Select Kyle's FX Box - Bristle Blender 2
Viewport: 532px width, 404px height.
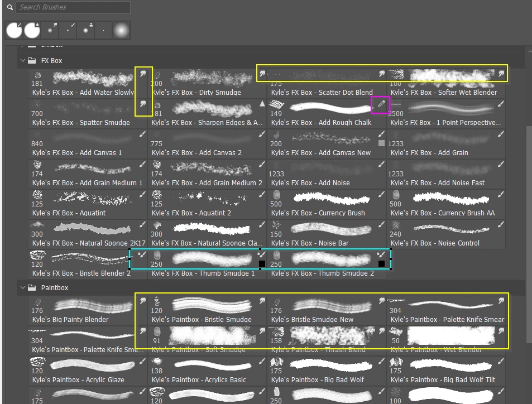pyautogui.click(x=88, y=264)
